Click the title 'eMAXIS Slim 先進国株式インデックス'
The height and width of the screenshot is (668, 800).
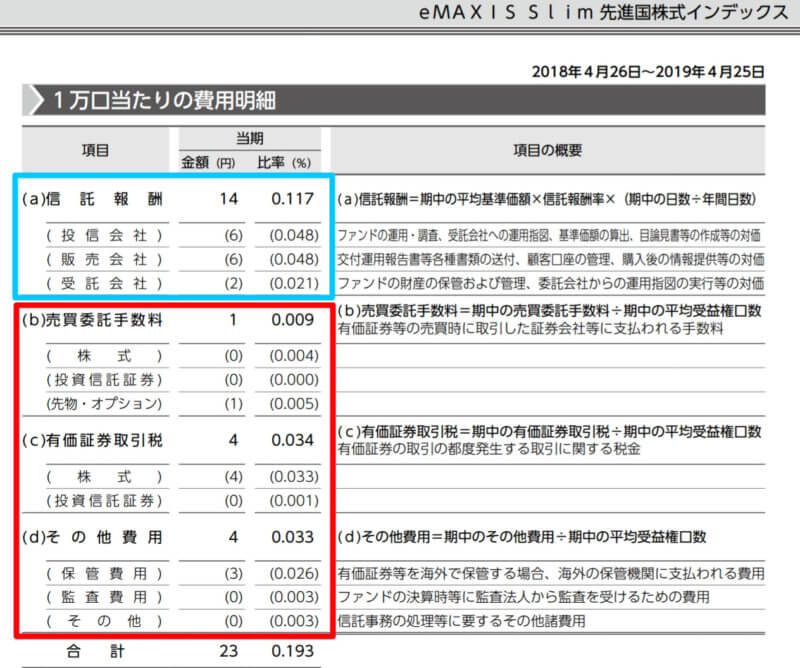(603, 12)
